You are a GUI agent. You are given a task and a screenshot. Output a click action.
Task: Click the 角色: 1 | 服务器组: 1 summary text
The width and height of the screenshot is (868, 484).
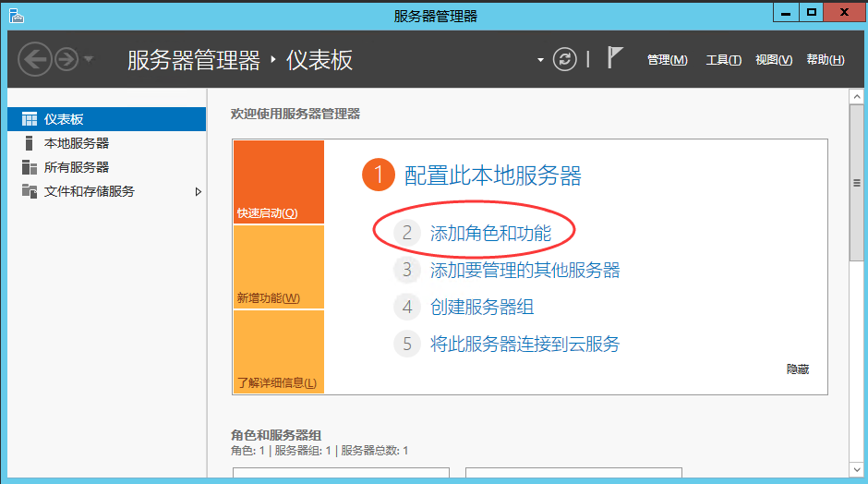(319, 451)
